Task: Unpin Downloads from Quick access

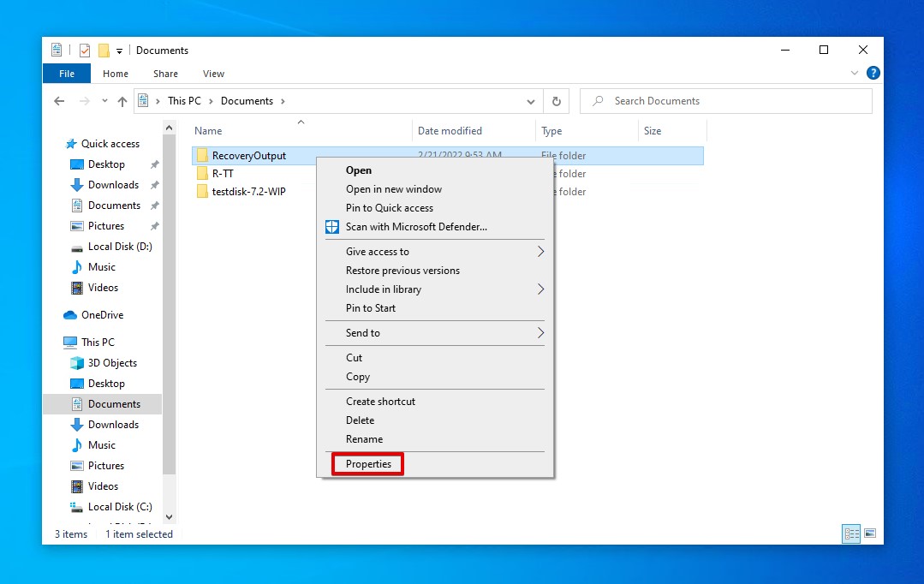Action: pos(156,184)
